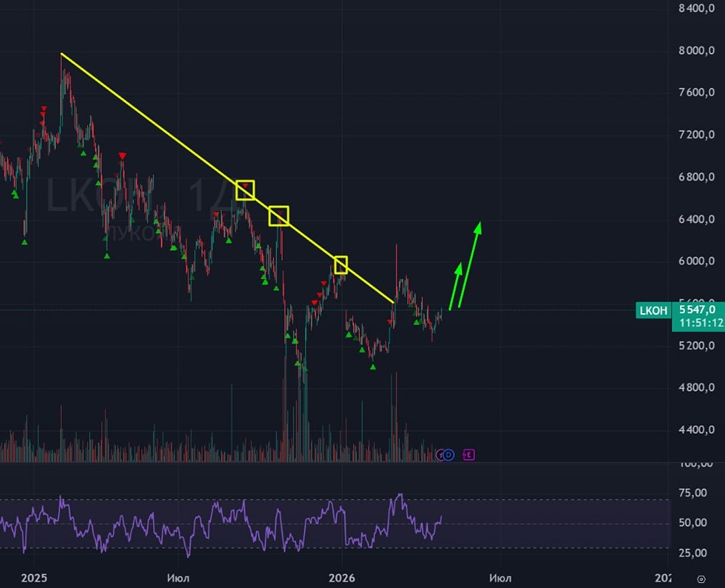Click the 6 800,0 price axis label
This screenshot has height=588, width=725.
(697, 177)
